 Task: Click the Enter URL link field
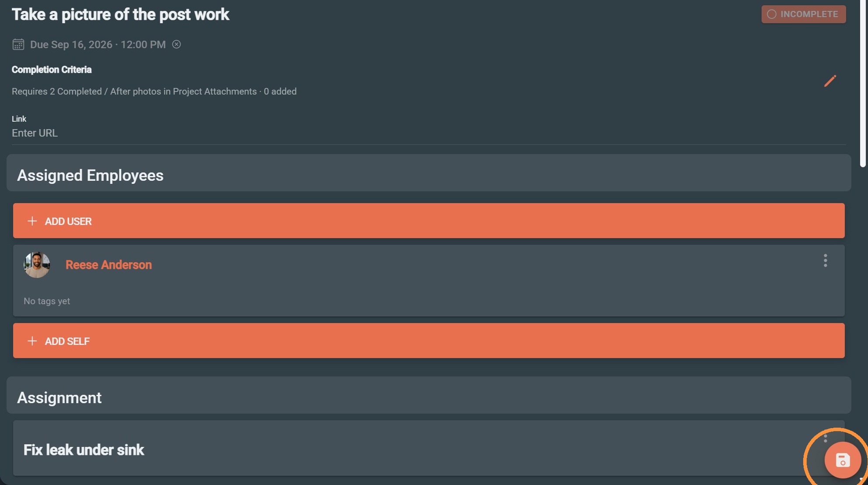(429, 133)
